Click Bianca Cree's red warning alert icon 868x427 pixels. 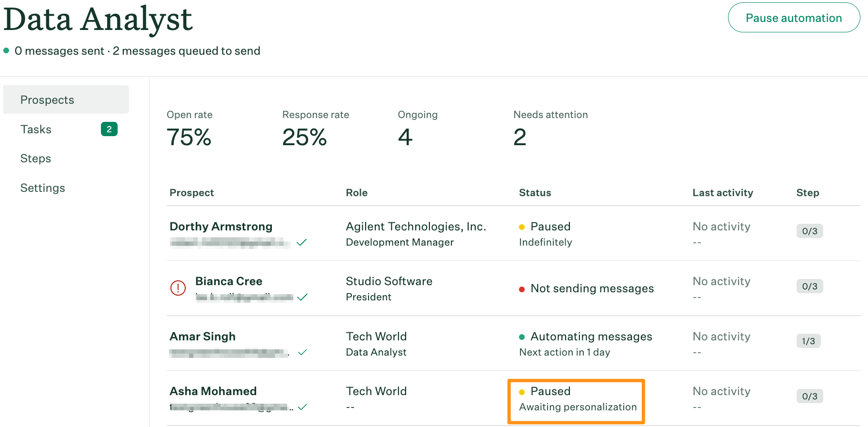tap(178, 288)
